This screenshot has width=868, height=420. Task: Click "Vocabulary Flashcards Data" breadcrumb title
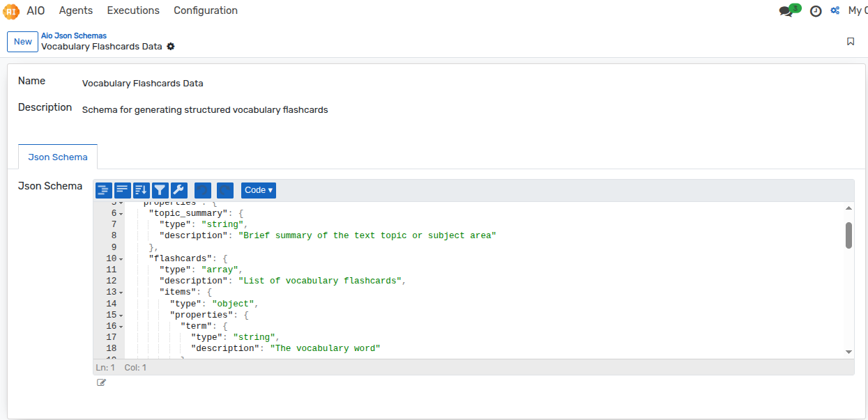pos(102,47)
